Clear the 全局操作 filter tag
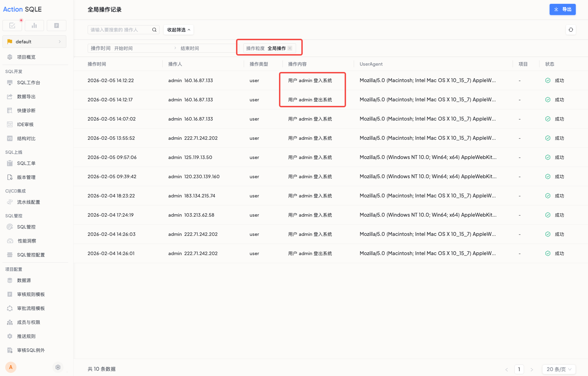This screenshot has width=588, height=376. coord(290,48)
